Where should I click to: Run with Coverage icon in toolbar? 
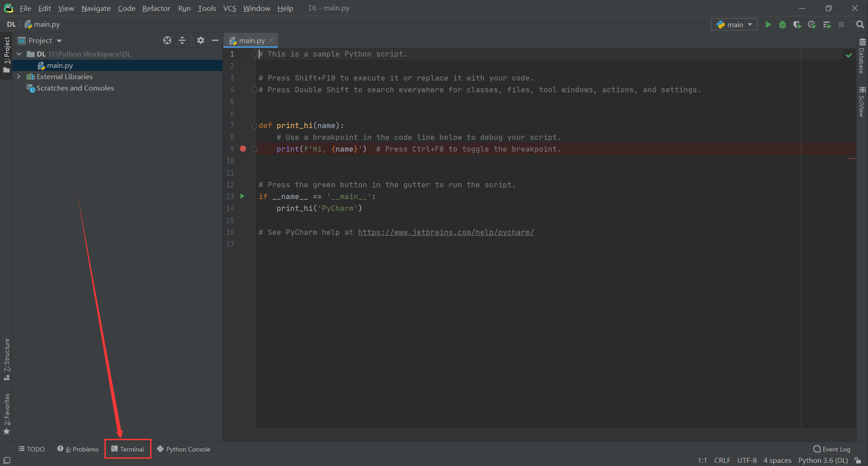pyautogui.click(x=797, y=24)
